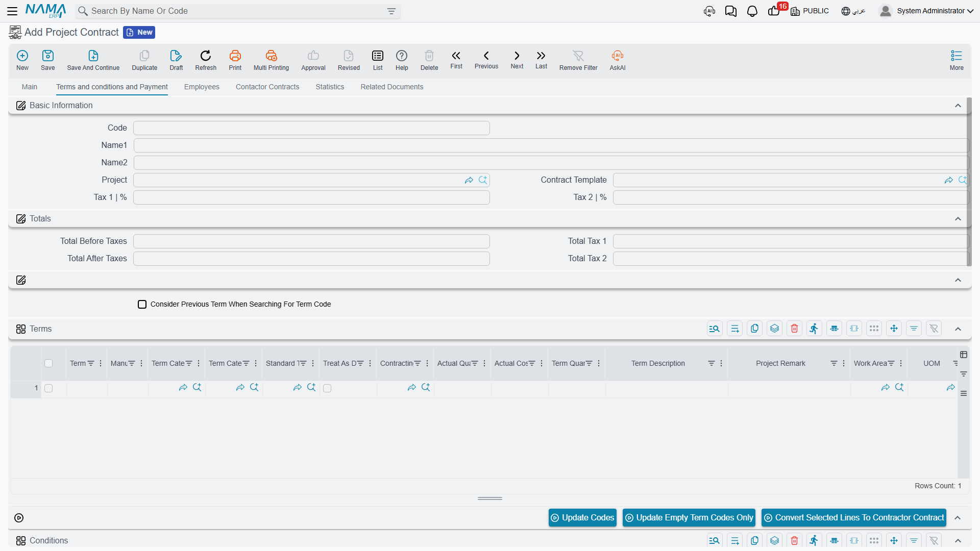This screenshot has height=551, width=980.
Task: Open the hamburger main menu
Action: coord(12,11)
